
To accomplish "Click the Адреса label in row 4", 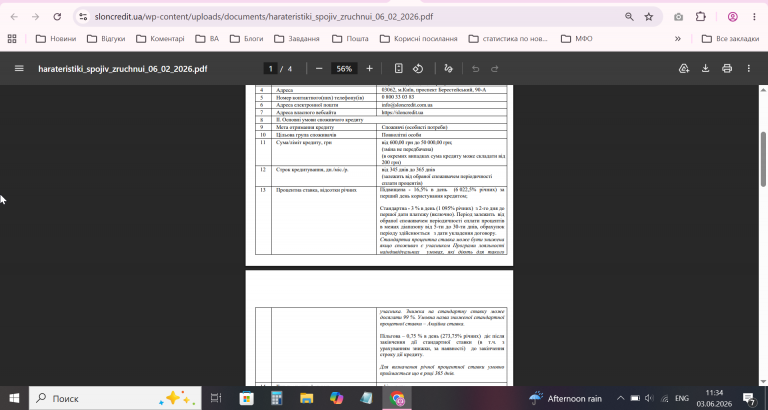I will click(285, 90).
